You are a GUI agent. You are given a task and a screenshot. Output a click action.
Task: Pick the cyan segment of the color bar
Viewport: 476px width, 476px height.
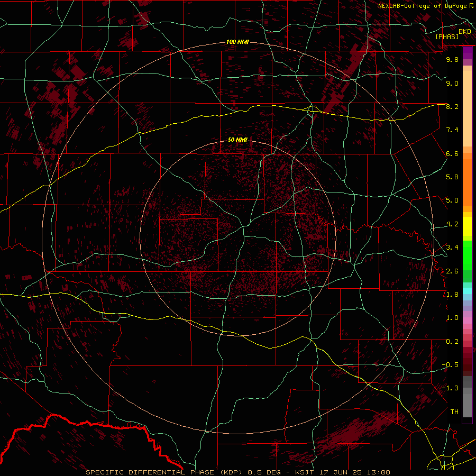click(x=467, y=291)
